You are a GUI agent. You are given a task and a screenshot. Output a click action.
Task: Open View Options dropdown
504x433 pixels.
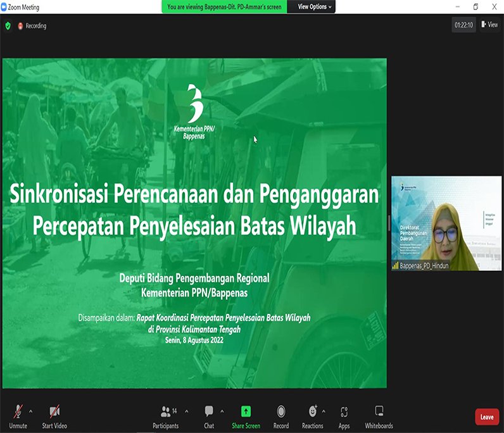pos(314,7)
